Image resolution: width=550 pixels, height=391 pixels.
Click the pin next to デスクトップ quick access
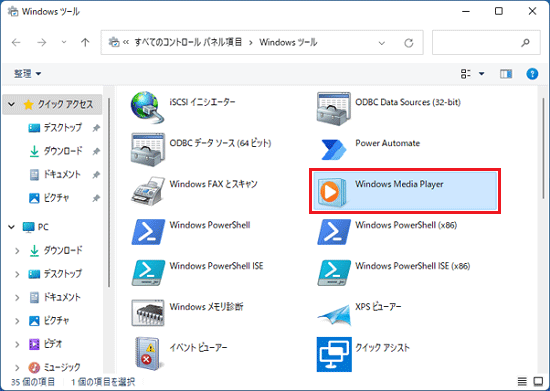96,128
